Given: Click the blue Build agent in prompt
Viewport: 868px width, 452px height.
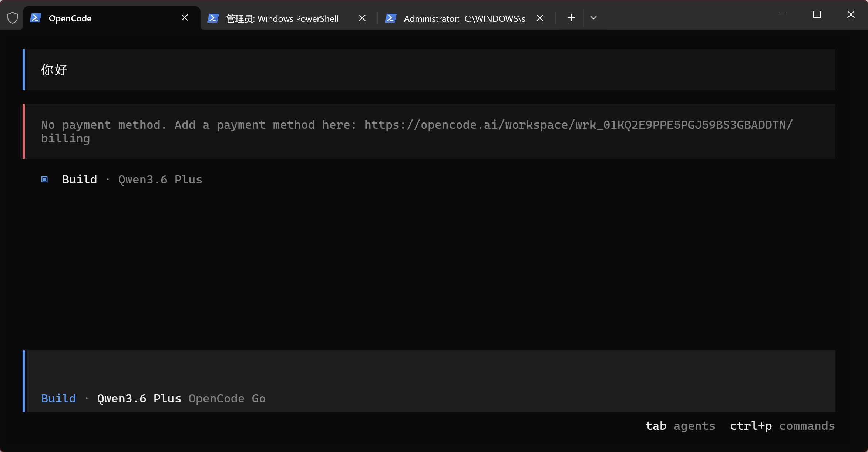Looking at the screenshot, I should tap(58, 398).
